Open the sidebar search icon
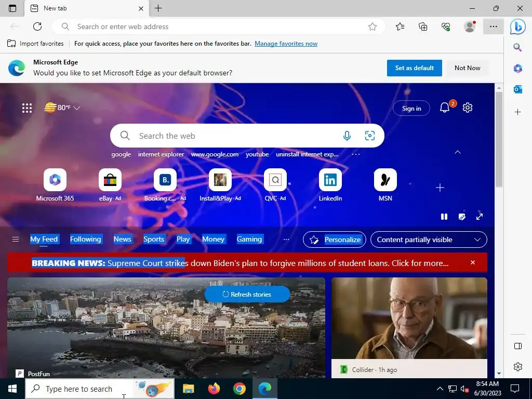Image resolution: width=532 pixels, height=399 pixels. 517,47
